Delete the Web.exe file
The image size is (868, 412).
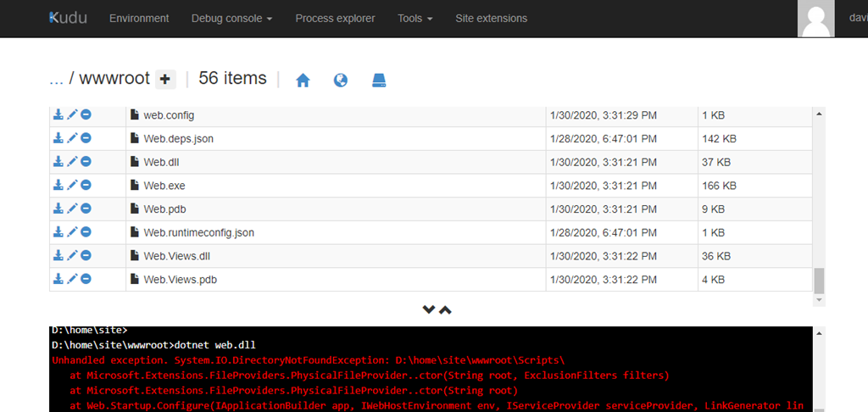(x=86, y=185)
